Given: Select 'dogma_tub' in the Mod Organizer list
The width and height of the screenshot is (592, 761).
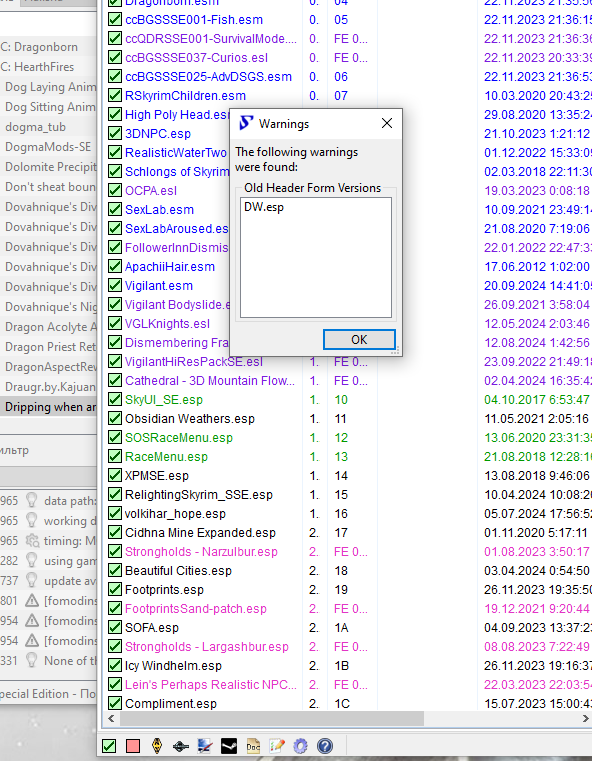Looking at the screenshot, I should point(49,127).
